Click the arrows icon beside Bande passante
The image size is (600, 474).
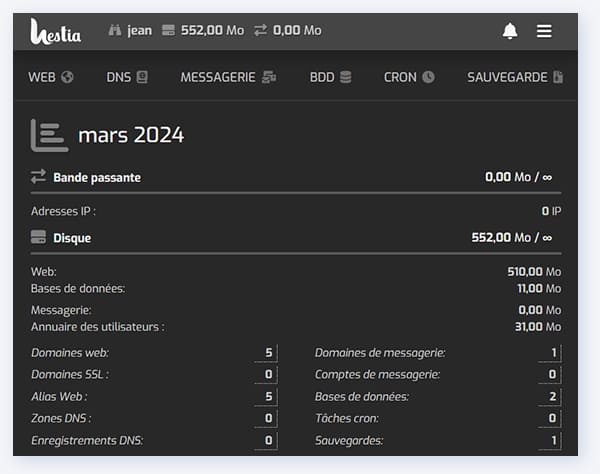coord(38,177)
